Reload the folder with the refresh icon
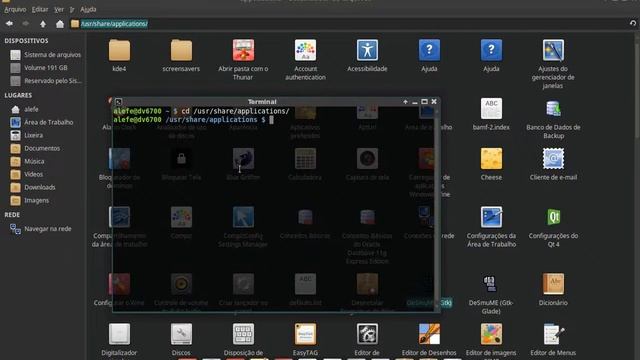Screen dimensions: 640x360 [x=633, y=23]
